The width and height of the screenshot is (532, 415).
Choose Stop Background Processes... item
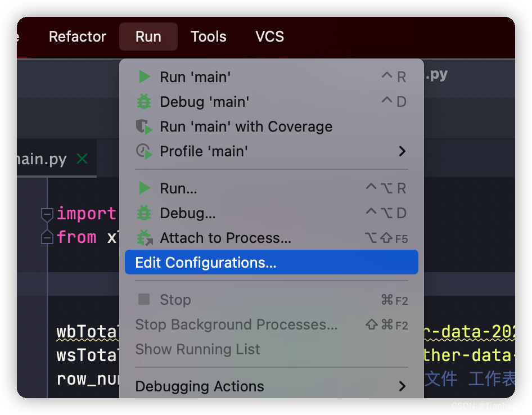pos(236,324)
